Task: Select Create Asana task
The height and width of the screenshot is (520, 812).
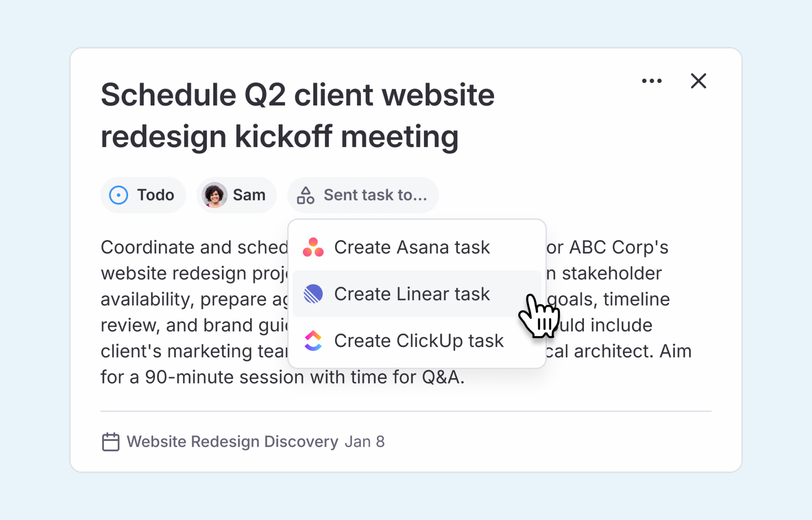Action: (x=411, y=247)
